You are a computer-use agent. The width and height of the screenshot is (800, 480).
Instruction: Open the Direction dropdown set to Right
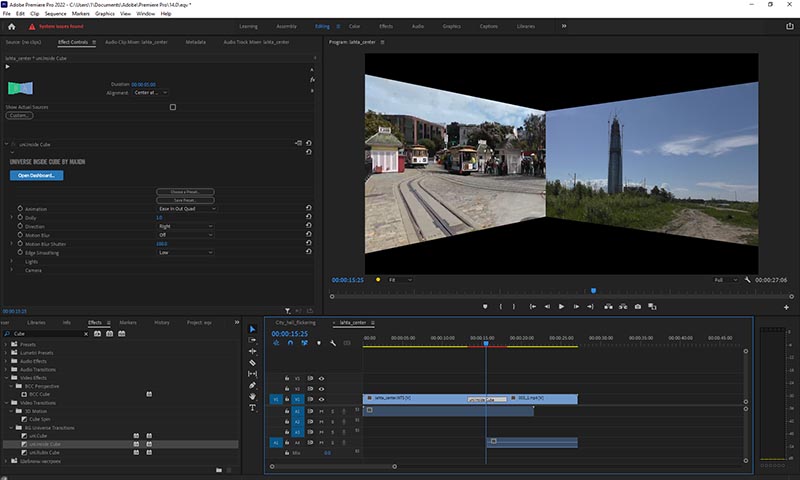click(x=185, y=226)
